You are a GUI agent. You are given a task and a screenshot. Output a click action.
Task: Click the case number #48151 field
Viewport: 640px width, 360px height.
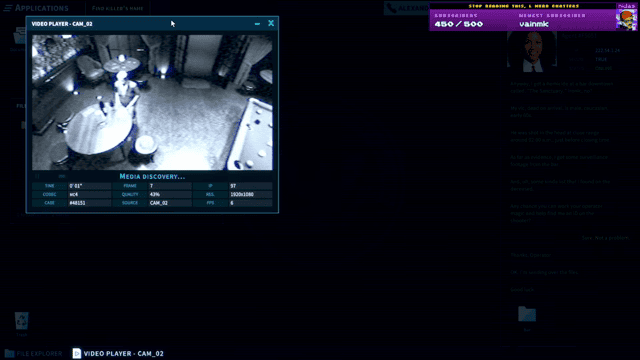(x=89, y=203)
